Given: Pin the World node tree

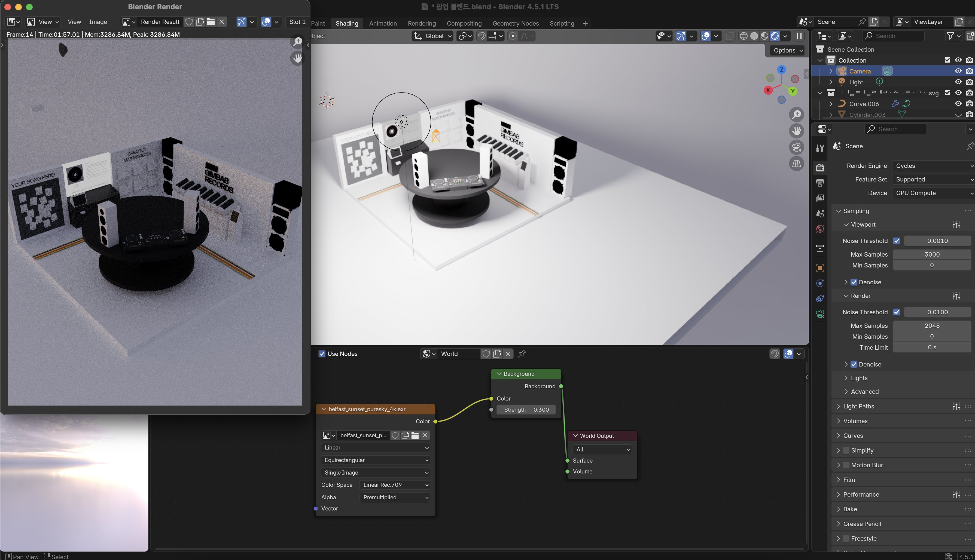Looking at the screenshot, I should (x=522, y=353).
